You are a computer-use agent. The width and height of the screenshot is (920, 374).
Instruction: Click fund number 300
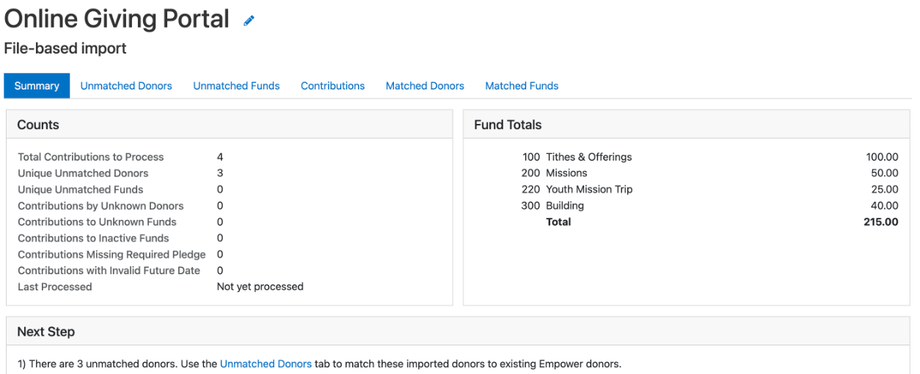530,206
